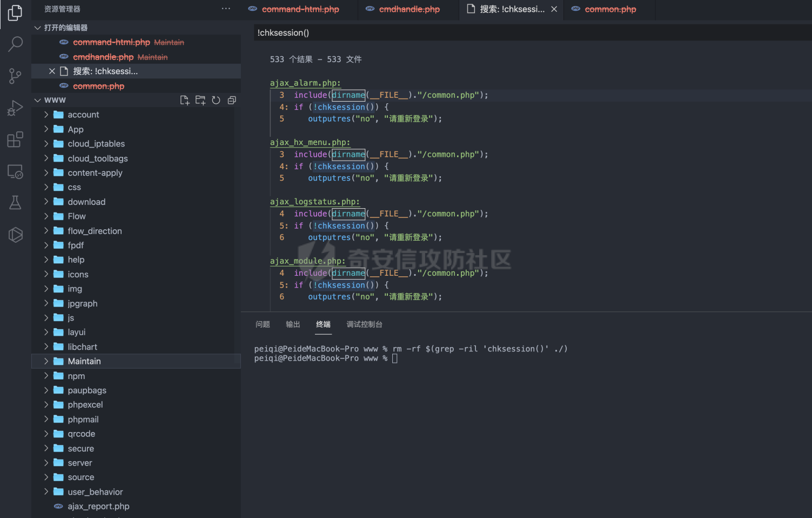
Task: Refresh the www explorer tree
Action: tap(216, 100)
